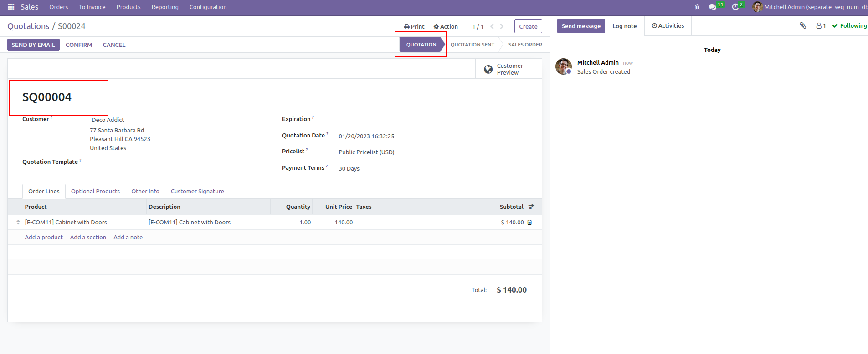Confirm the quotation
Viewport: 868px width, 354px height.
pos(79,45)
